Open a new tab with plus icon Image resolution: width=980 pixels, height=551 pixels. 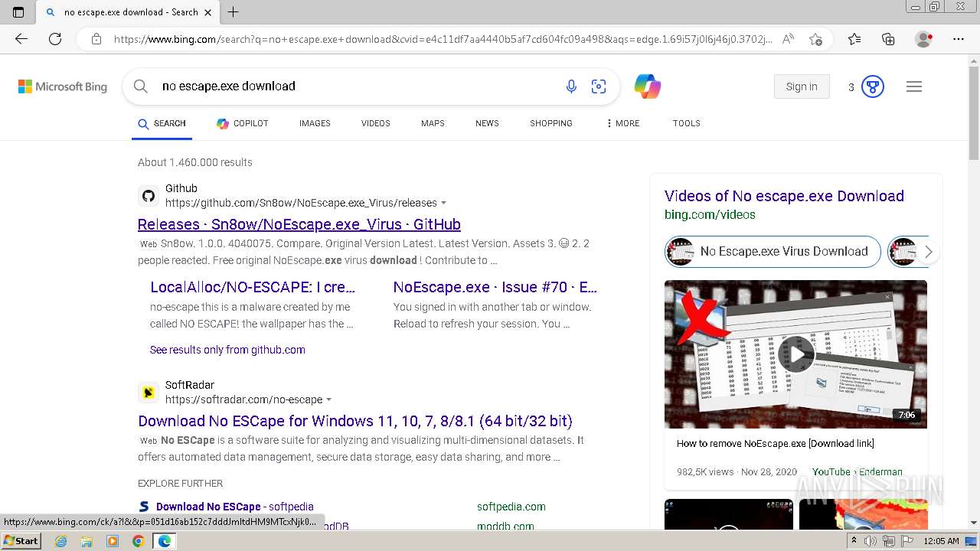(233, 12)
